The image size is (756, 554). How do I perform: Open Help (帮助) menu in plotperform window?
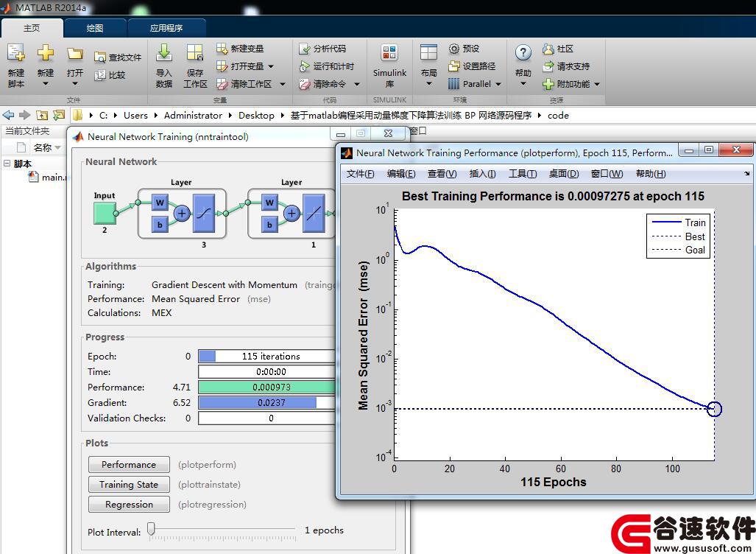[651, 174]
